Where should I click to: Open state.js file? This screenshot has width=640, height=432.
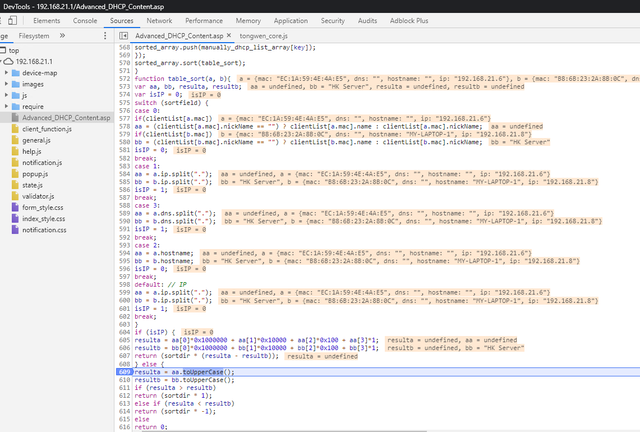(32, 185)
